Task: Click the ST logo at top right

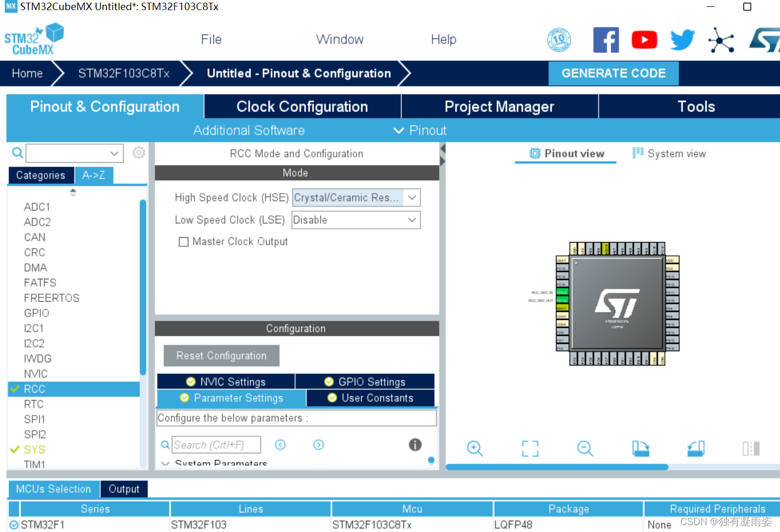Action: point(765,40)
